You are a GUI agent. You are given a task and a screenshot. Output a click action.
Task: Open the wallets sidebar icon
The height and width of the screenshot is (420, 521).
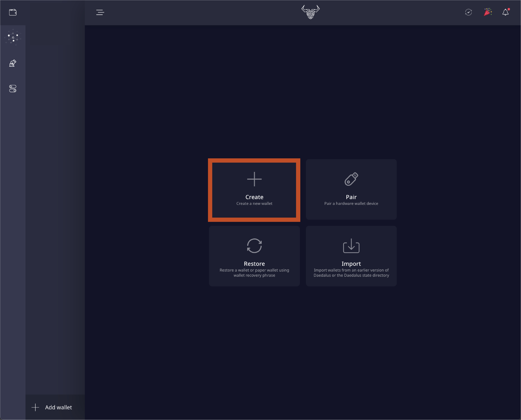point(13,12)
